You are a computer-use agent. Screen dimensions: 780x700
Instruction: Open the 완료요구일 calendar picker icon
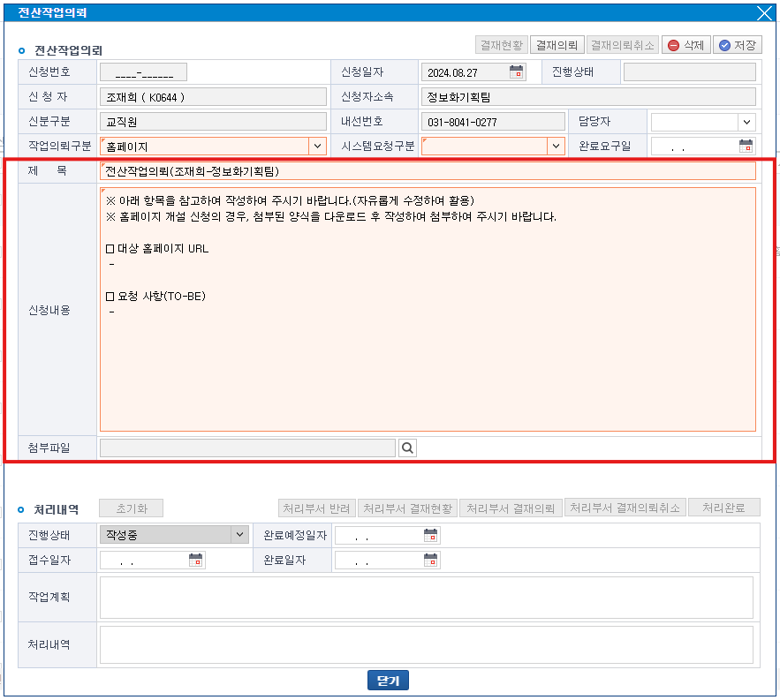[746, 146]
